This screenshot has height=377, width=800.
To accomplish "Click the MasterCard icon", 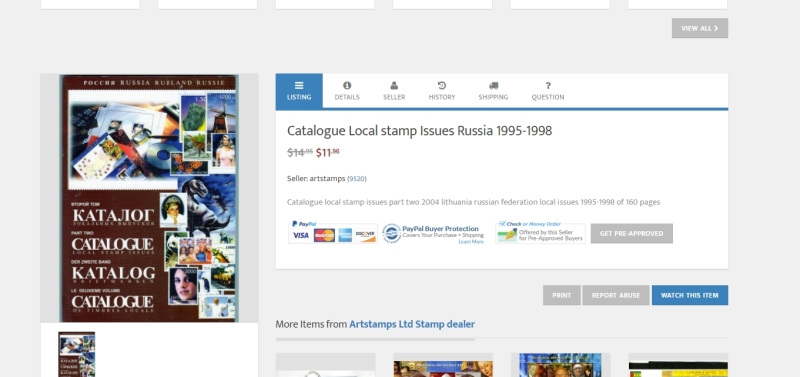I will [x=324, y=235].
